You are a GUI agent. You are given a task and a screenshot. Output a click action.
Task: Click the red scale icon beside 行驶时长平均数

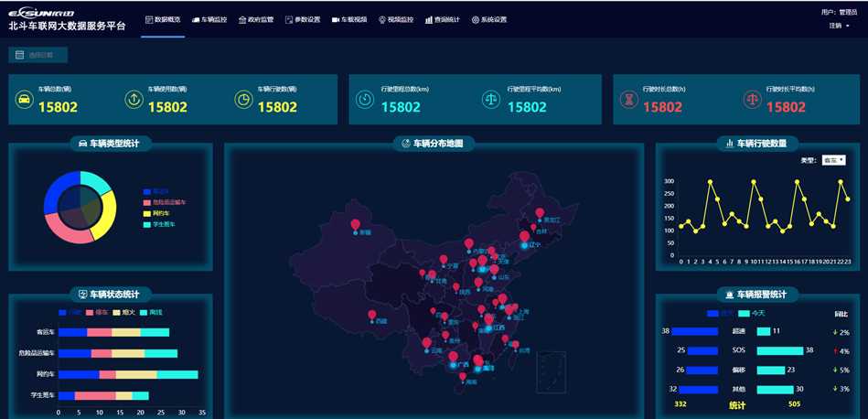click(x=752, y=100)
